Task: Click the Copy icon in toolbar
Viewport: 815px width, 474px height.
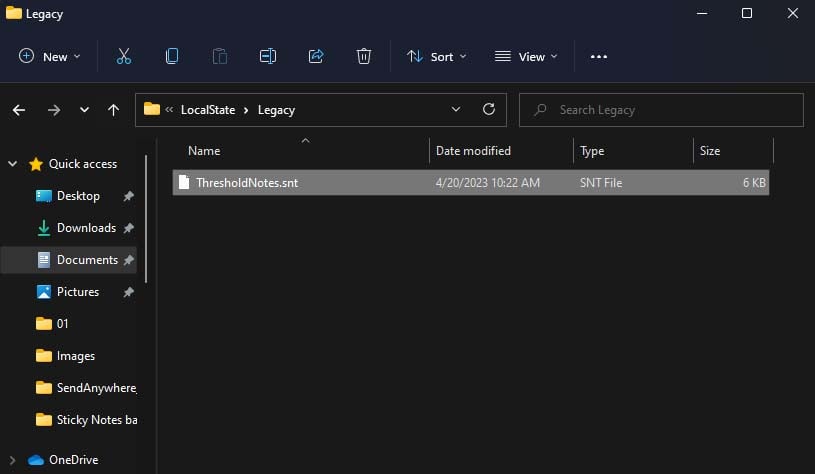Action: pos(172,57)
